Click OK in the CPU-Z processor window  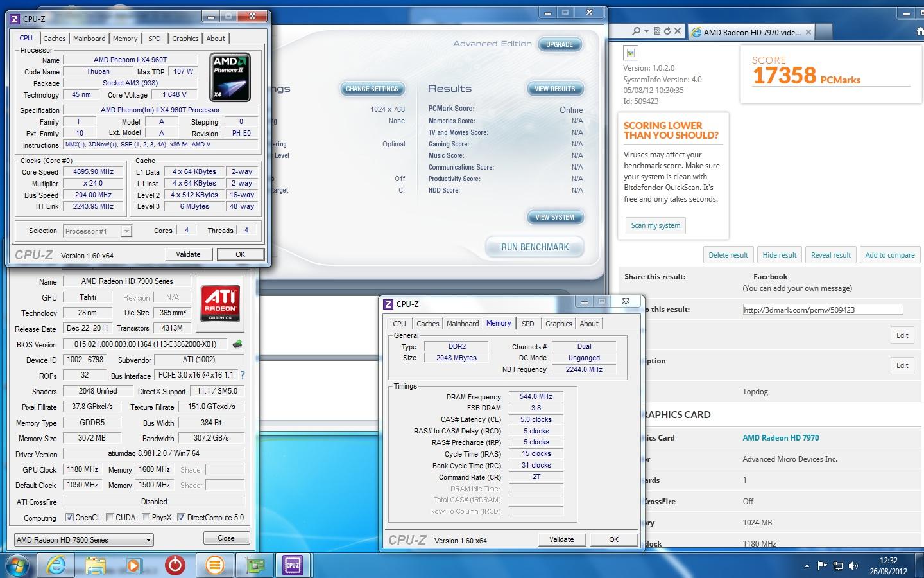[240, 254]
